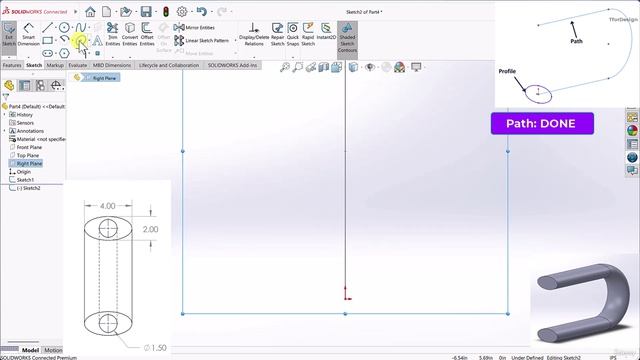Select the Ellipse sketch tool
This screenshot has height=360, width=640.
tap(80, 40)
